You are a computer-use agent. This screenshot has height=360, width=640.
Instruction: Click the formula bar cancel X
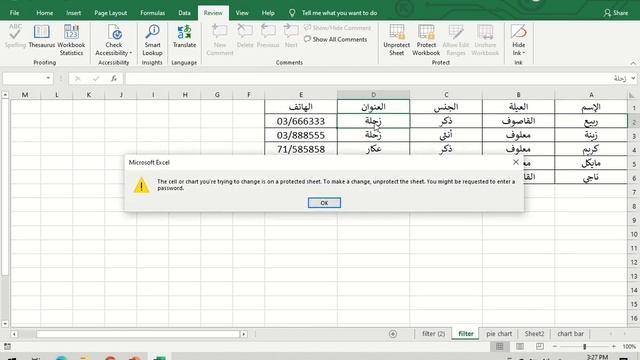(78, 78)
